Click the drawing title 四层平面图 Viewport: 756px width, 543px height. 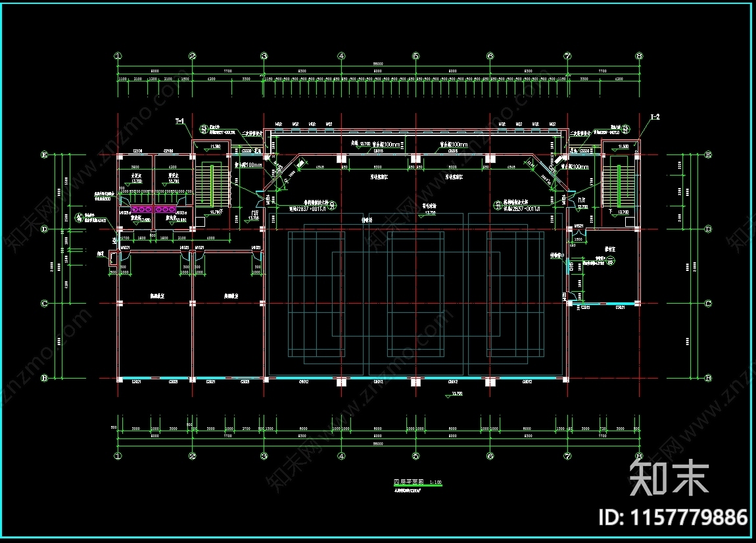pyautogui.click(x=408, y=482)
